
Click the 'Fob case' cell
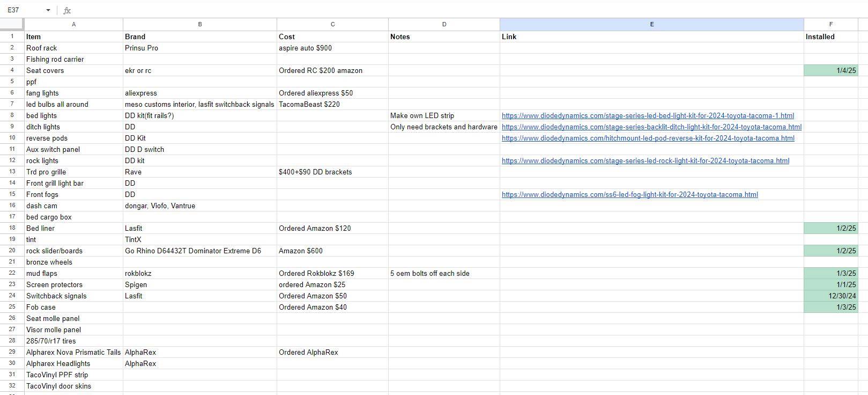click(73, 307)
